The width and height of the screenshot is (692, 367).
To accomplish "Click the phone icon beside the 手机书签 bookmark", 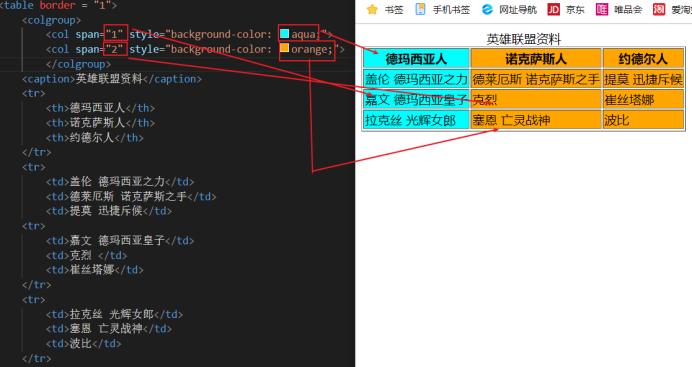I will tap(421, 9).
